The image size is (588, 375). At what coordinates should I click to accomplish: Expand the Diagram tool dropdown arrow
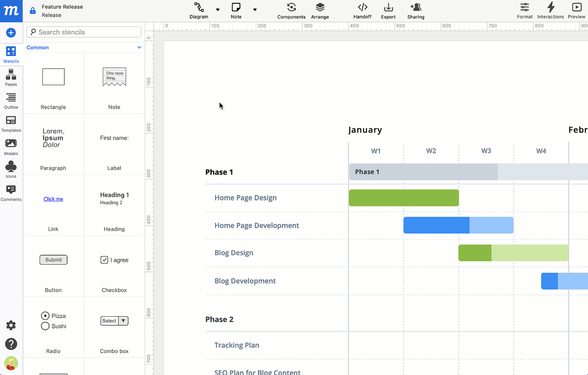click(x=218, y=10)
